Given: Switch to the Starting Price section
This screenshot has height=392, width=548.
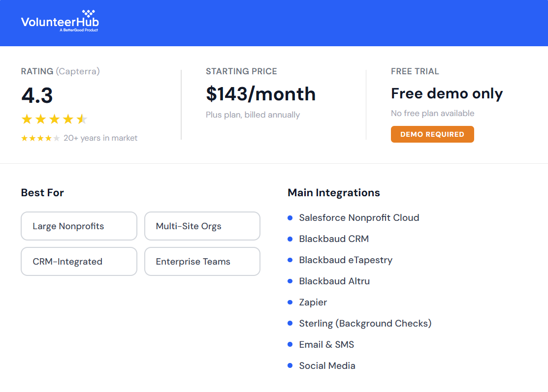Looking at the screenshot, I should click(241, 71).
